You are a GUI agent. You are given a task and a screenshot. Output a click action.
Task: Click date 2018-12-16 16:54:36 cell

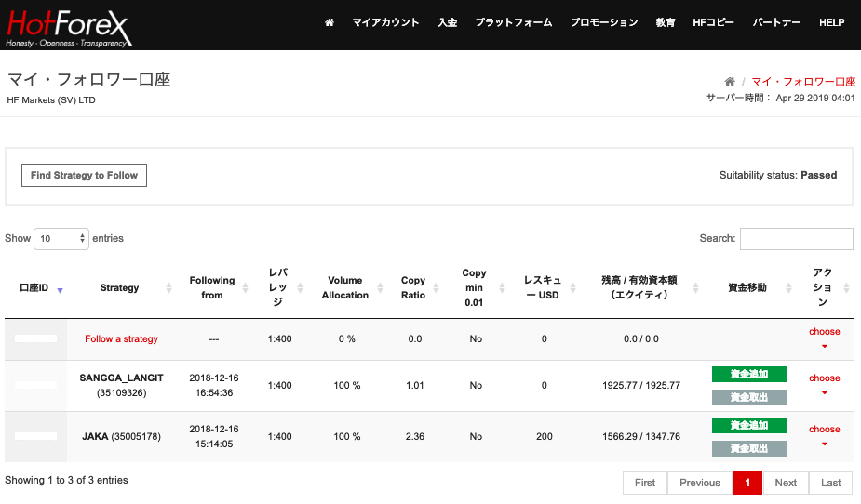214,385
